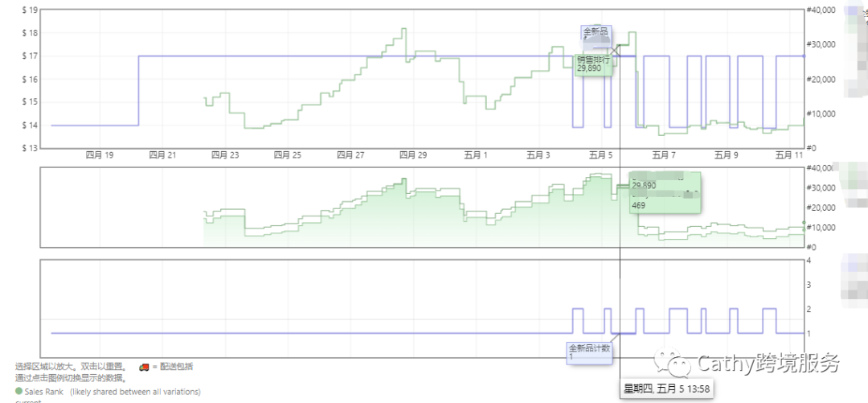Click 'Sales Rank (likely shared between all variations)' text

coord(113,392)
